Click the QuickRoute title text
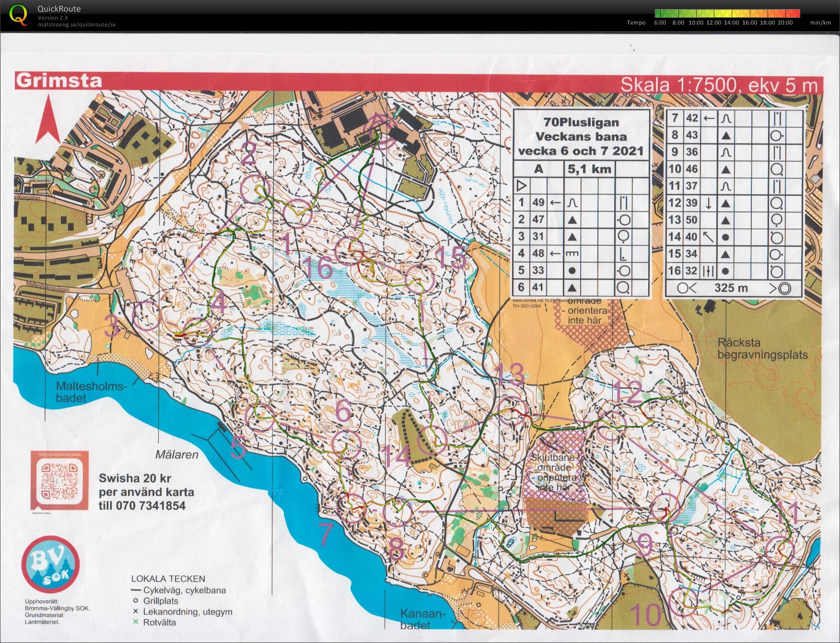Screen dimensions: 840x643 tap(59, 9)
